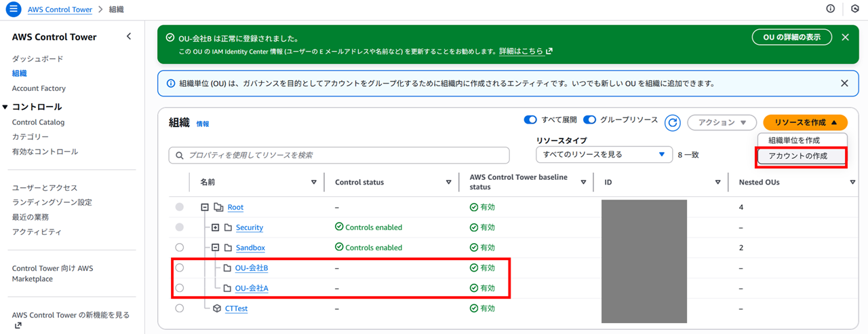Click the cube account icon beside CTTest
Screen dimensions: 868x334
[217, 308]
